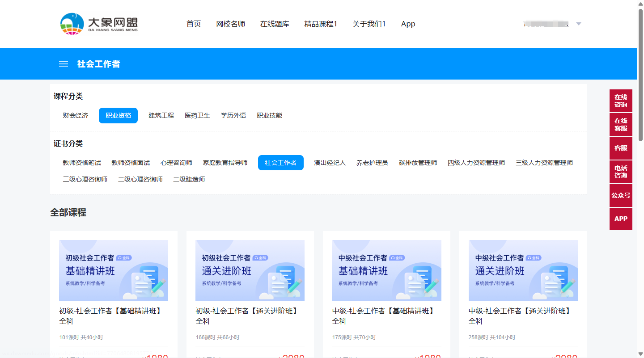Select the 财会经济 course category

point(76,115)
